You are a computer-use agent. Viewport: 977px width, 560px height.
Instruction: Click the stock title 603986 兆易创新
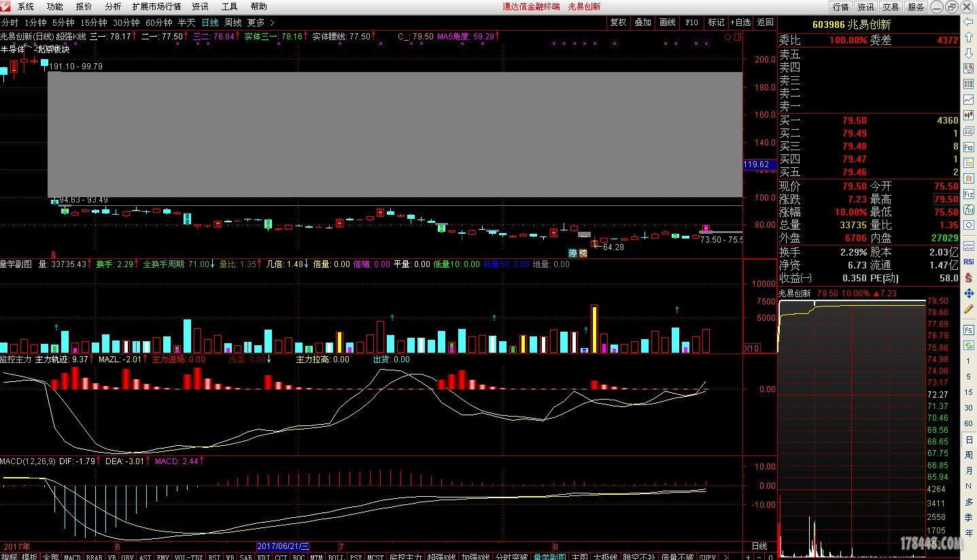[x=851, y=24]
